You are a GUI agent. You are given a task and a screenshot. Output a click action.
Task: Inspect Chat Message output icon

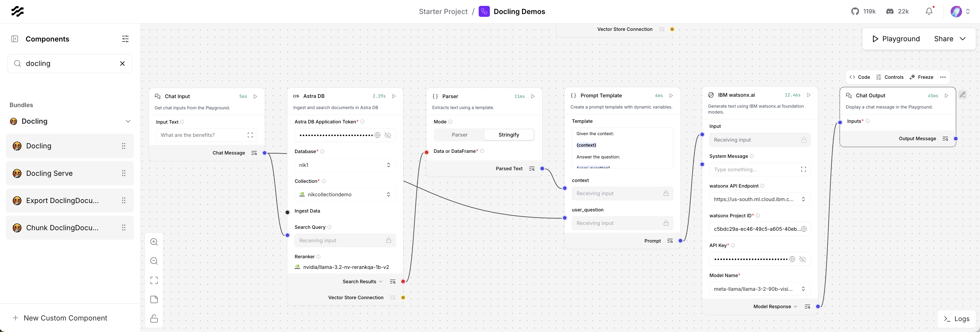(x=254, y=153)
